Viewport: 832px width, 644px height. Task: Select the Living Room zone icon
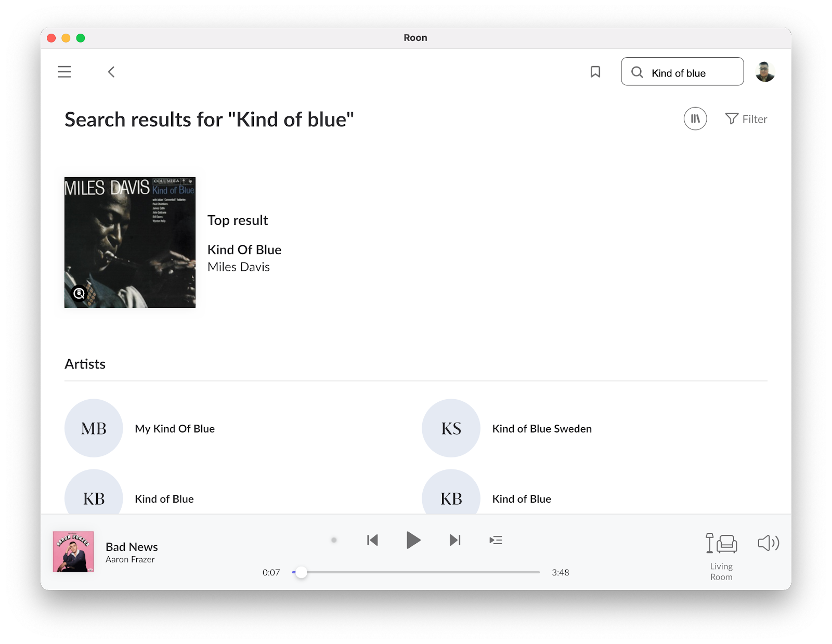tap(721, 544)
